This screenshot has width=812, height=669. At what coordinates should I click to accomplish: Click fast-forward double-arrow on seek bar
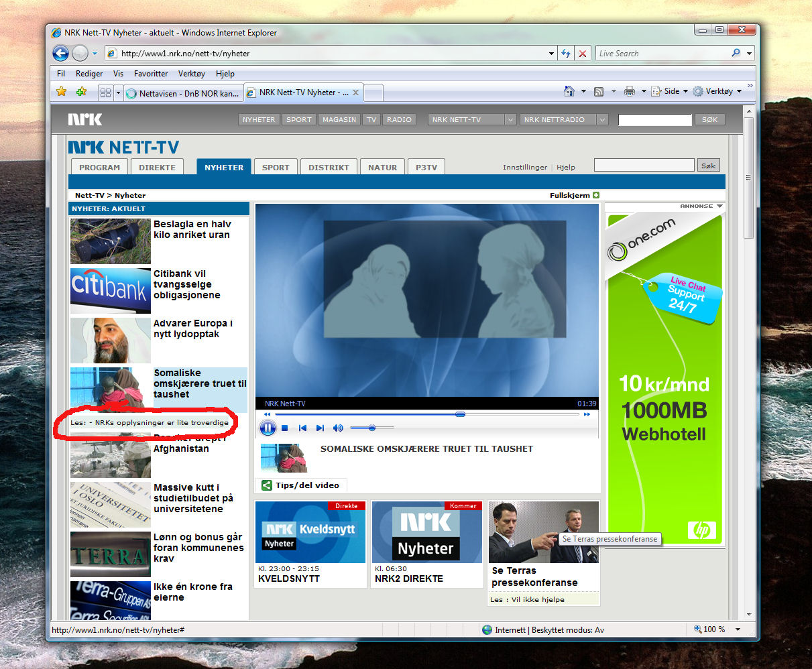pyautogui.click(x=587, y=414)
